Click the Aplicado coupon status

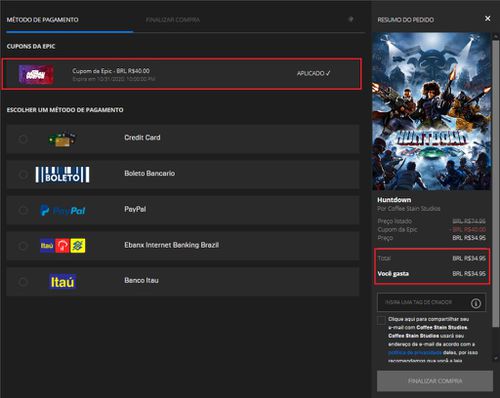pyautogui.click(x=313, y=73)
